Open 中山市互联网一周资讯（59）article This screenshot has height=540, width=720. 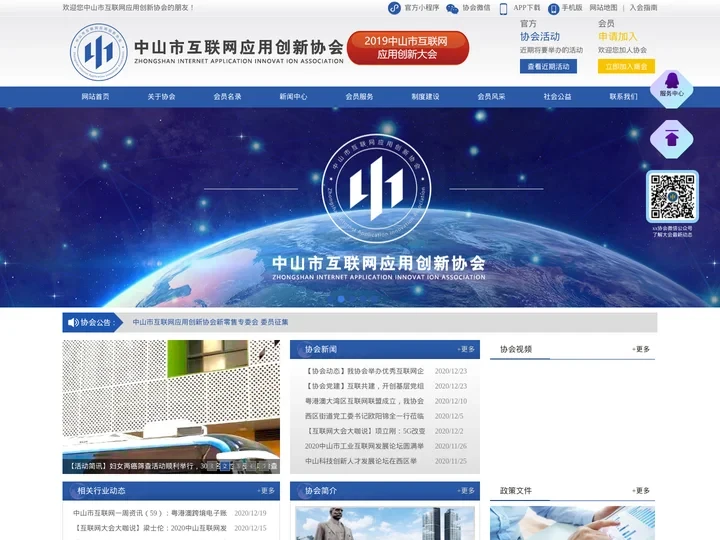pos(150,513)
